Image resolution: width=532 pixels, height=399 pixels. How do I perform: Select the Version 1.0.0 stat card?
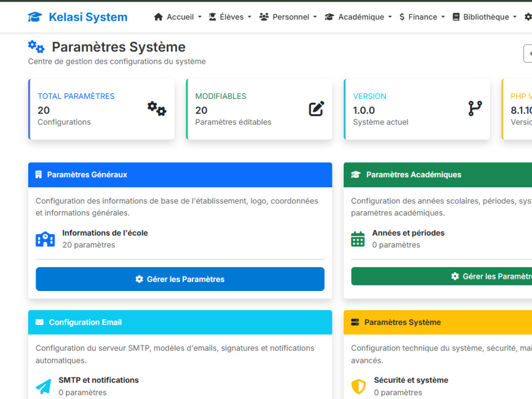point(417,109)
